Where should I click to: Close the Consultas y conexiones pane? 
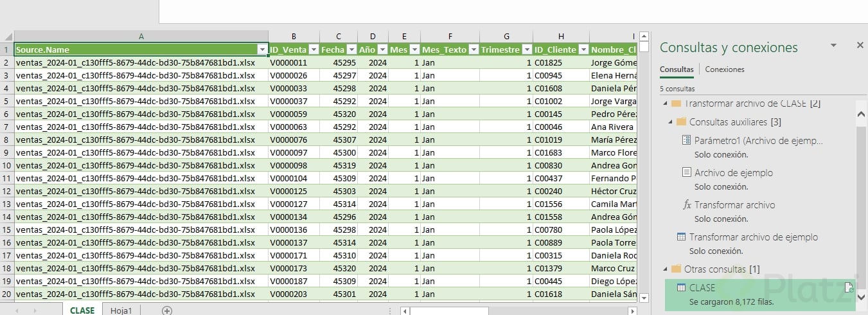click(860, 46)
